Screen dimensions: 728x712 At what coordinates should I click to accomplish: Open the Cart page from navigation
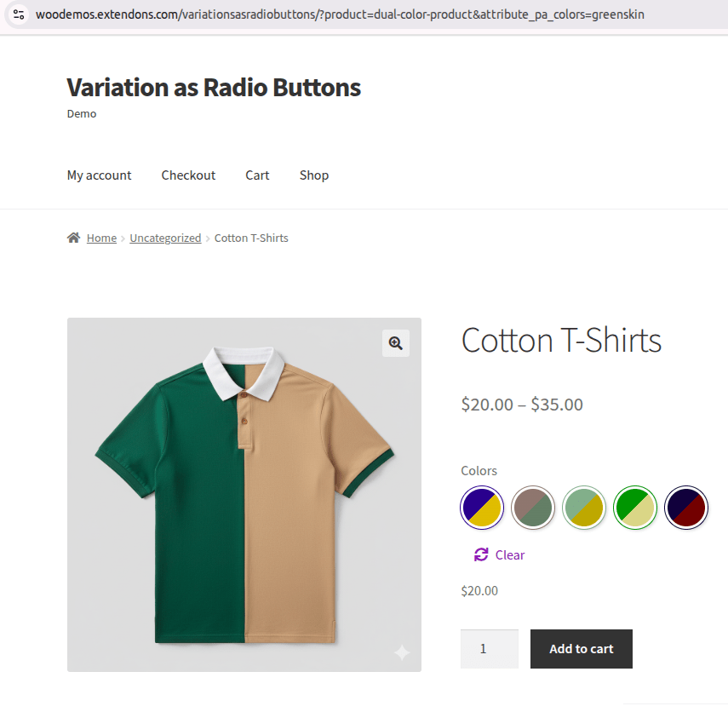[x=257, y=175]
